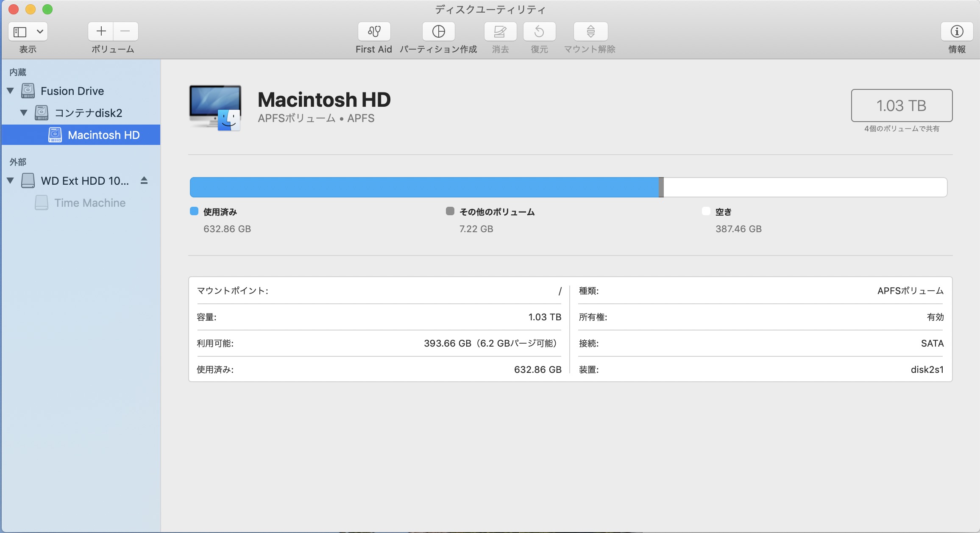Click the First Aid stethoscope icon
The height and width of the screenshot is (533, 980).
(374, 31)
